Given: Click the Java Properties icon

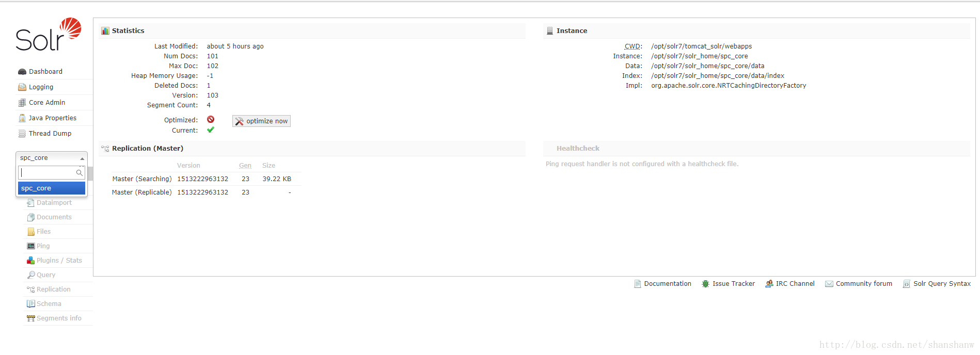Looking at the screenshot, I should click(22, 118).
